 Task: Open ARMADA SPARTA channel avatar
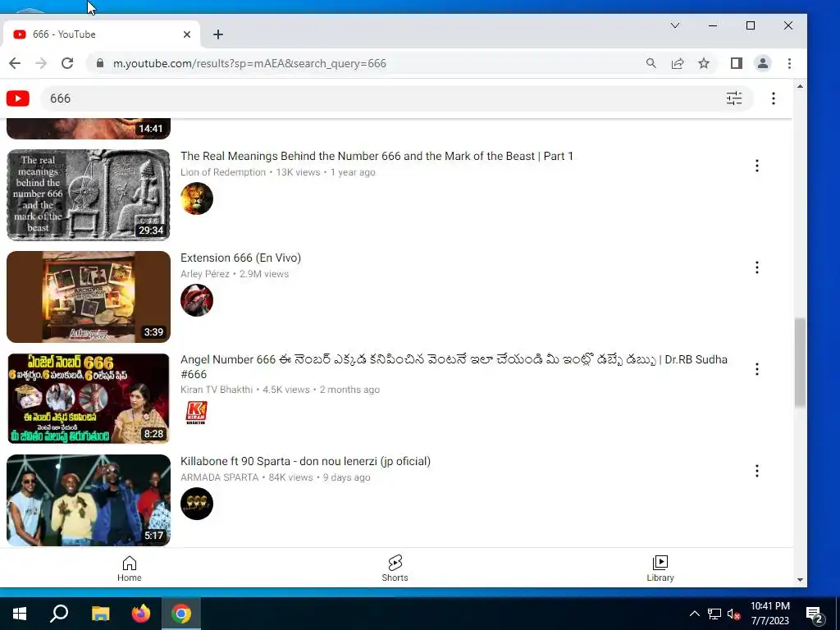tap(197, 504)
